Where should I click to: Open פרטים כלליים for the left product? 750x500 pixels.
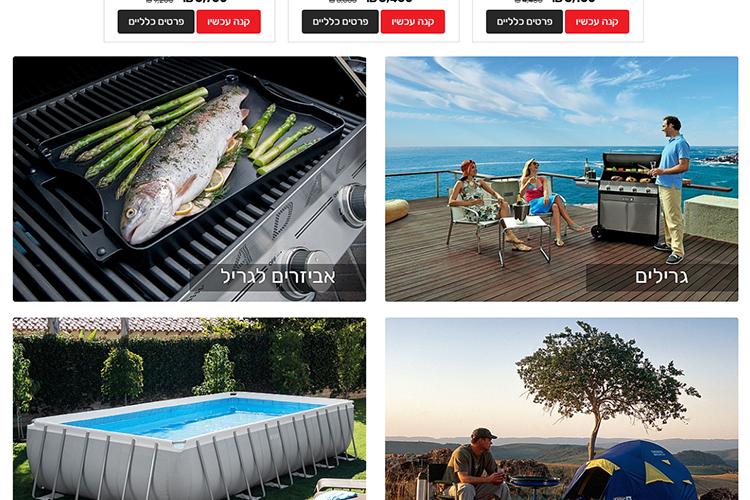pyautogui.click(x=156, y=22)
